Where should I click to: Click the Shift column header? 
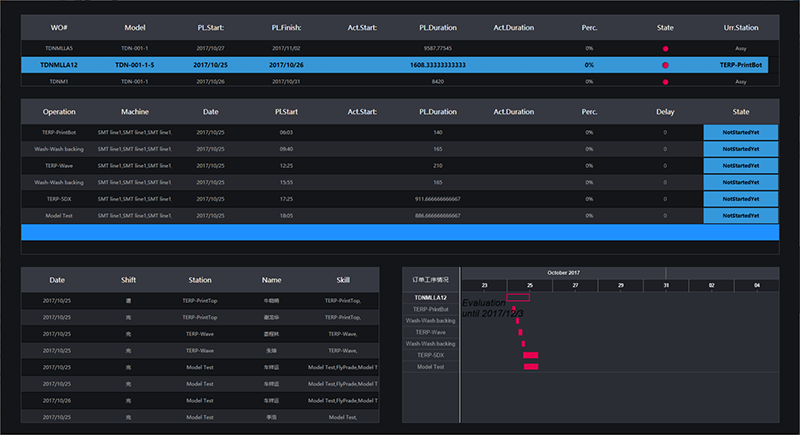[x=128, y=281]
